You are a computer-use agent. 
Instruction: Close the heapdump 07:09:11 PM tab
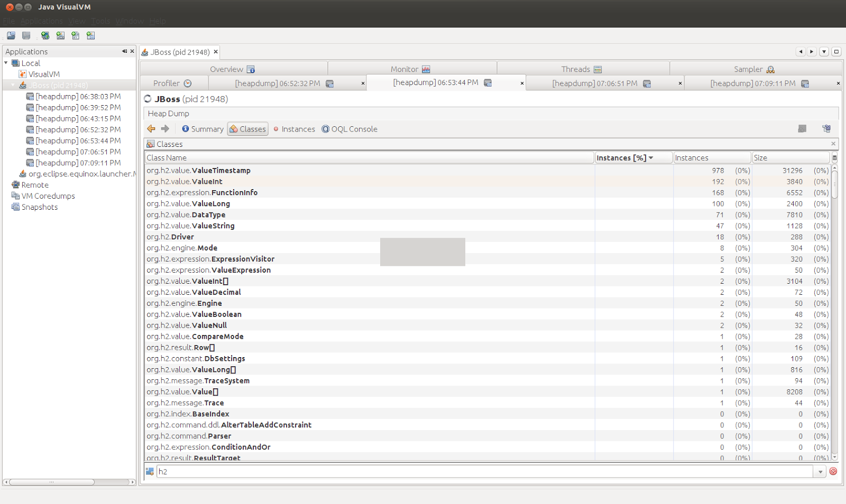pyautogui.click(x=838, y=83)
